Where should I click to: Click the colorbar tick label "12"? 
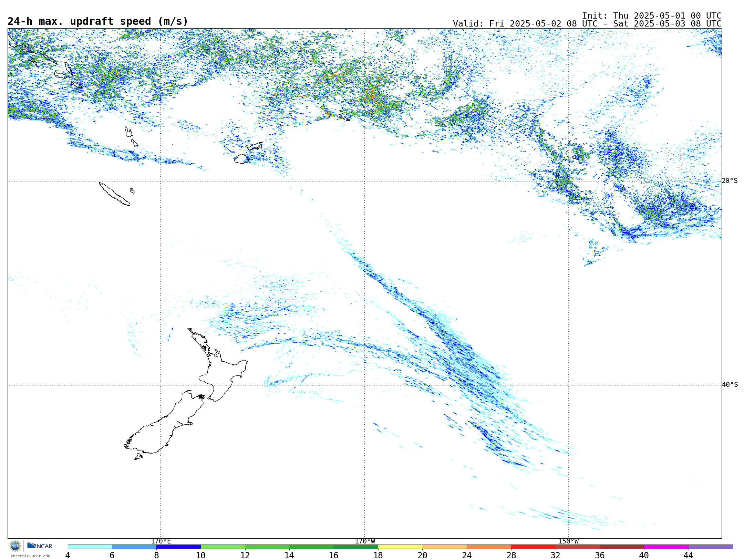click(x=245, y=556)
